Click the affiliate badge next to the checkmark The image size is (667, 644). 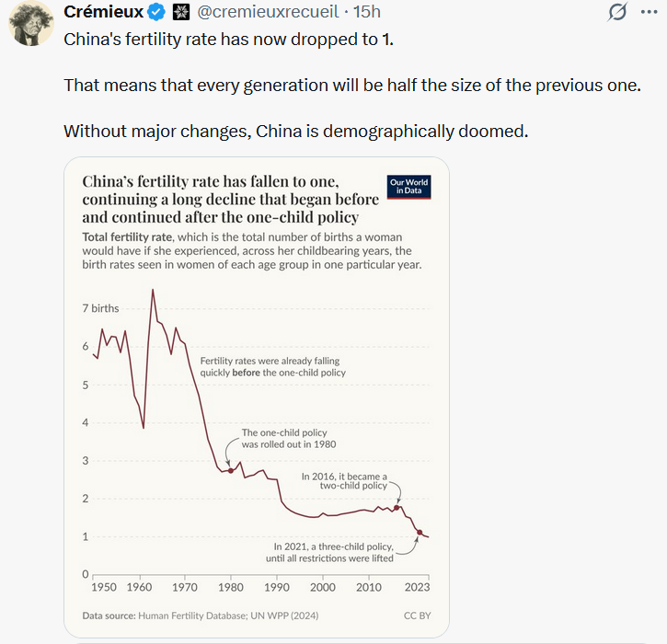pos(181,12)
